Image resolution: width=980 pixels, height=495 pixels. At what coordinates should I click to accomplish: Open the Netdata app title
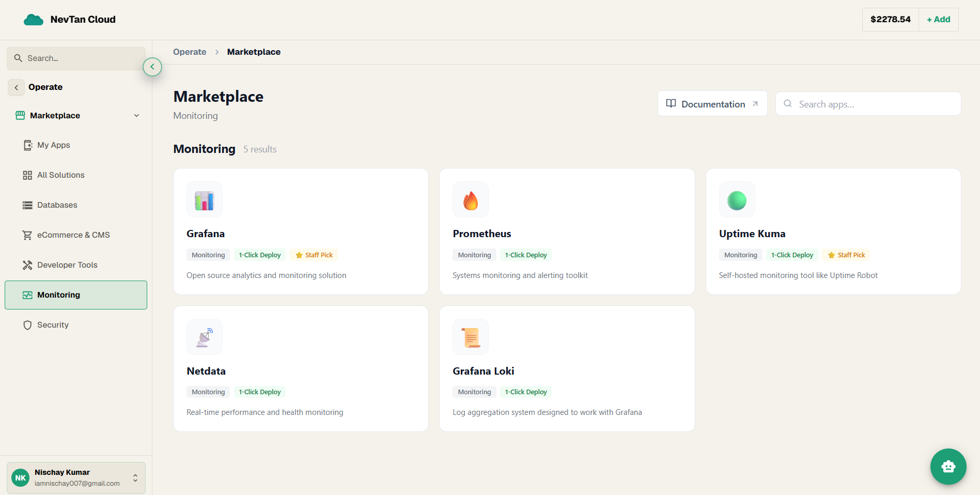[x=206, y=372]
